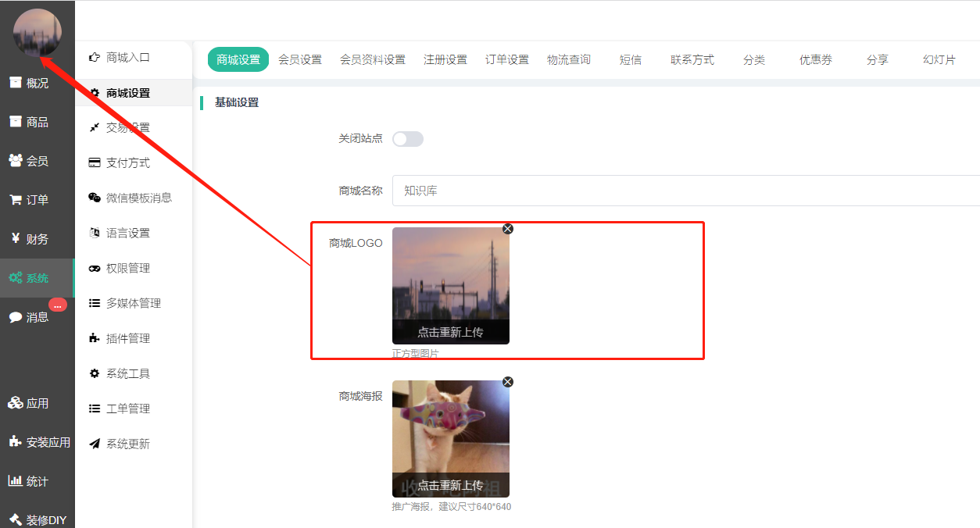Click the 商城LOGO field label

(x=356, y=243)
